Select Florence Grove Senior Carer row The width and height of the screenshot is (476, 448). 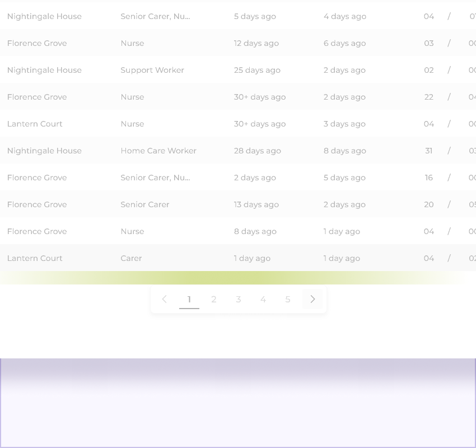click(238, 204)
